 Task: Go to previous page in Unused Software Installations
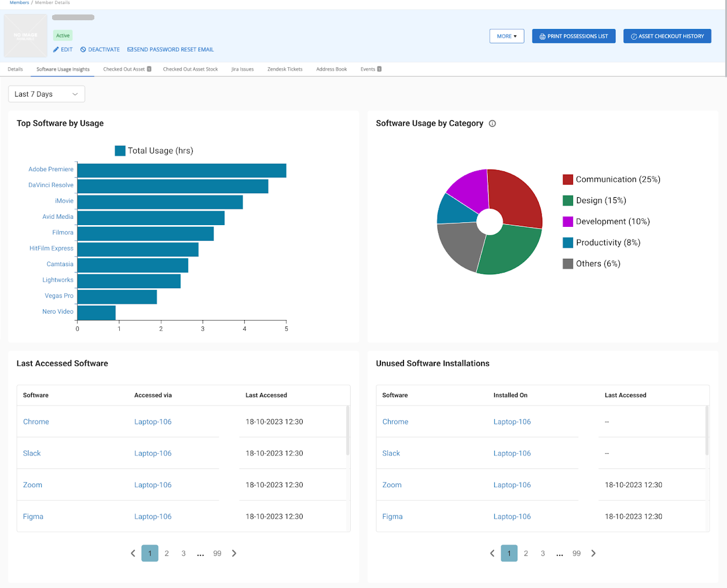(493, 553)
